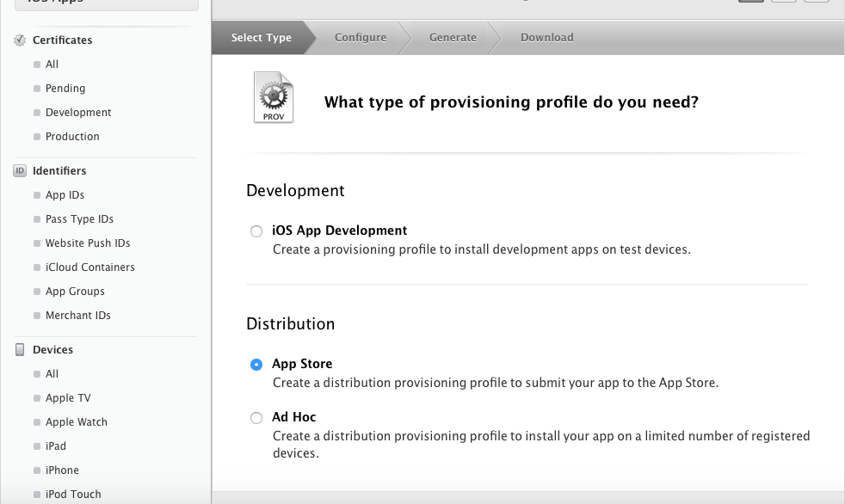Show iPad devices
The width and height of the screenshot is (845, 504).
[x=56, y=446]
